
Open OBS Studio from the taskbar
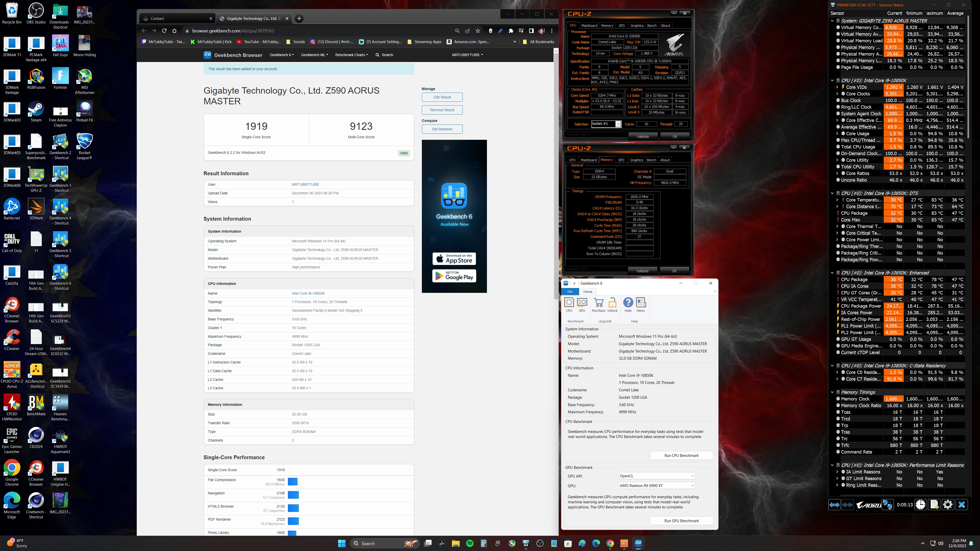pos(540,543)
